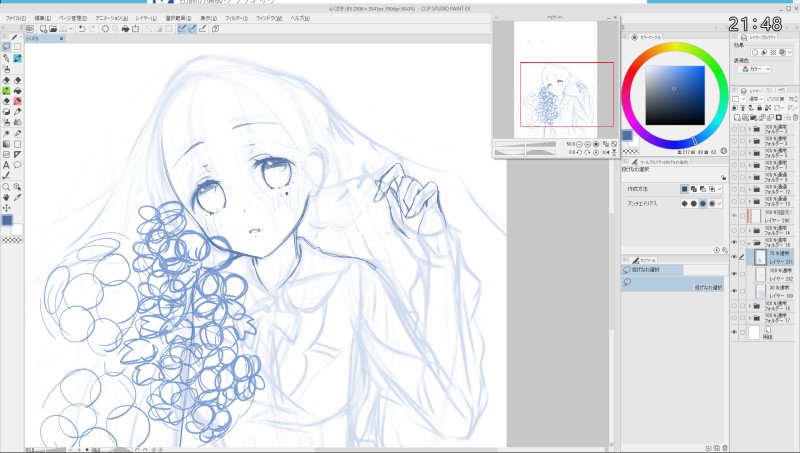Click the Navigator flip horizontal icon
800x453 pixels.
coord(606,152)
